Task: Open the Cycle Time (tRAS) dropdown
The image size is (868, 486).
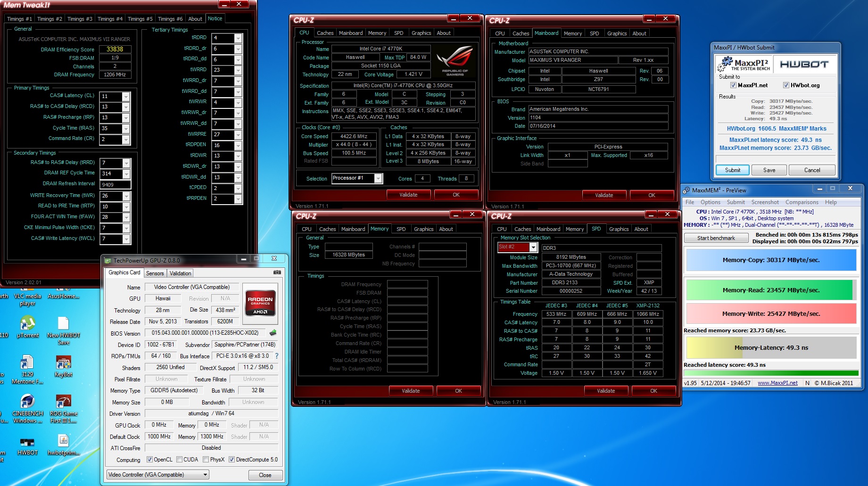Action: pyautogui.click(x=126, y=129)
